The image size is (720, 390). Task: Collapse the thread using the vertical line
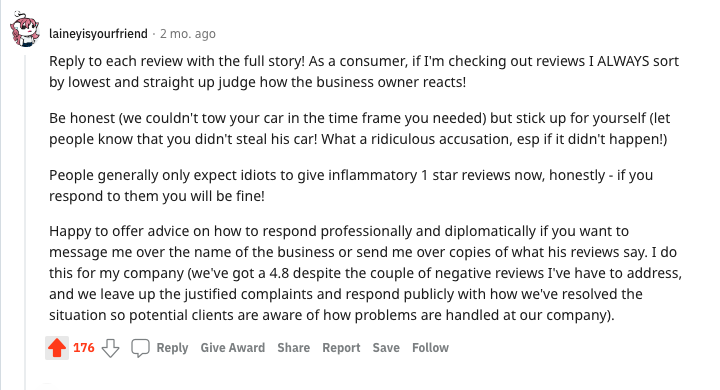point(25,220)
